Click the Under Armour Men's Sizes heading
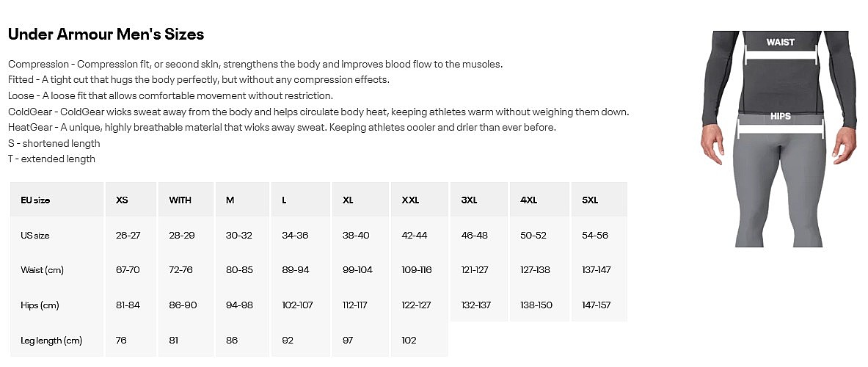This screenshot has height=367, width=868. pyautogui.click(x=106, y=34)
